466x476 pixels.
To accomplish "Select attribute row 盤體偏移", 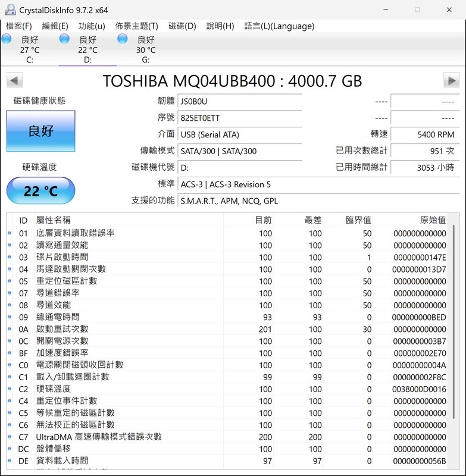I will (x=227, y=449).
